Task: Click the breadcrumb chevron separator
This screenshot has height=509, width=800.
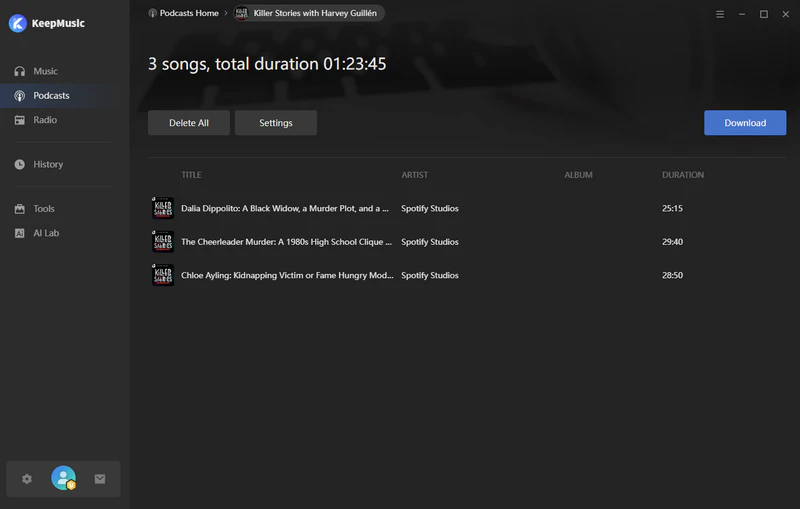Action: (226, 13)
